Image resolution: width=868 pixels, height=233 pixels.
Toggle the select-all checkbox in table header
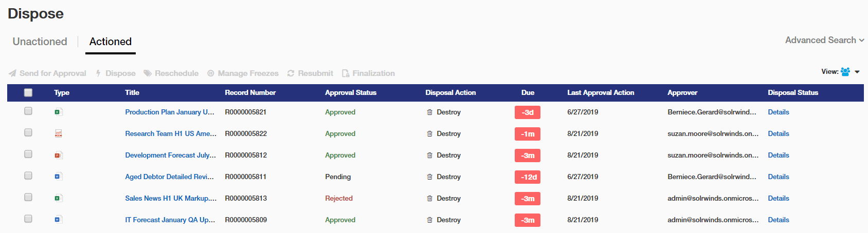(28, 92)
